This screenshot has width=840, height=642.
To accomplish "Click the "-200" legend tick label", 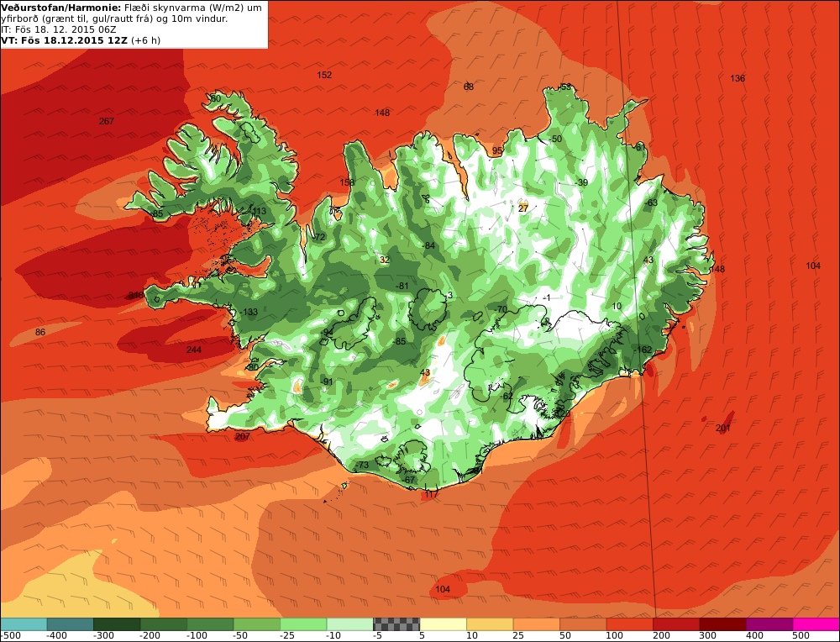I will tap(150, 636).
